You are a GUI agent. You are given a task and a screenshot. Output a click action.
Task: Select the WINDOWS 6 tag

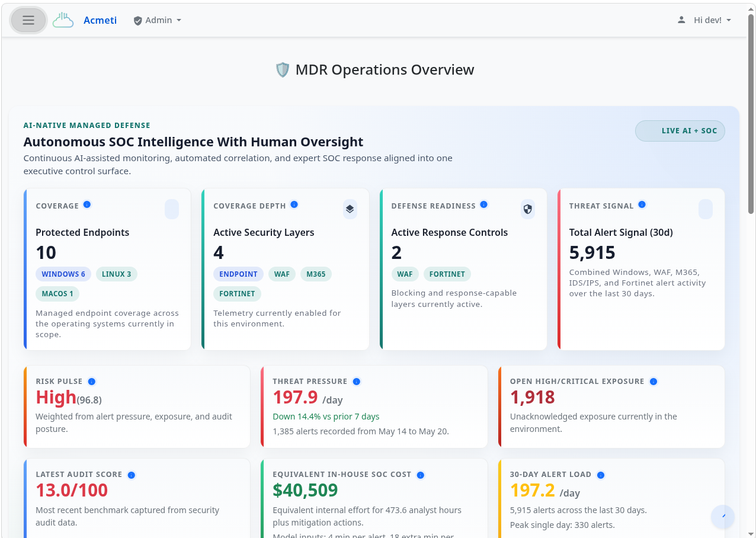click(x=63, y=274)
